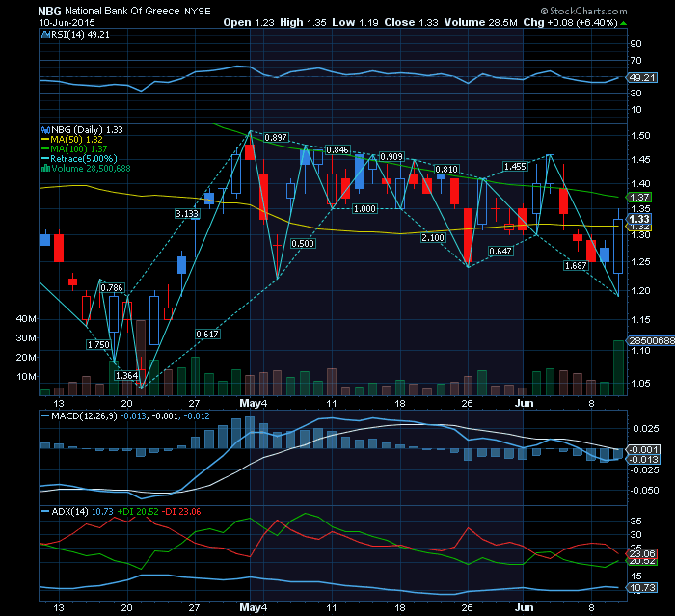Click the yellow MA(50) line swatch
The height and width of the screenshot is (616, 675).
[45, 140]
